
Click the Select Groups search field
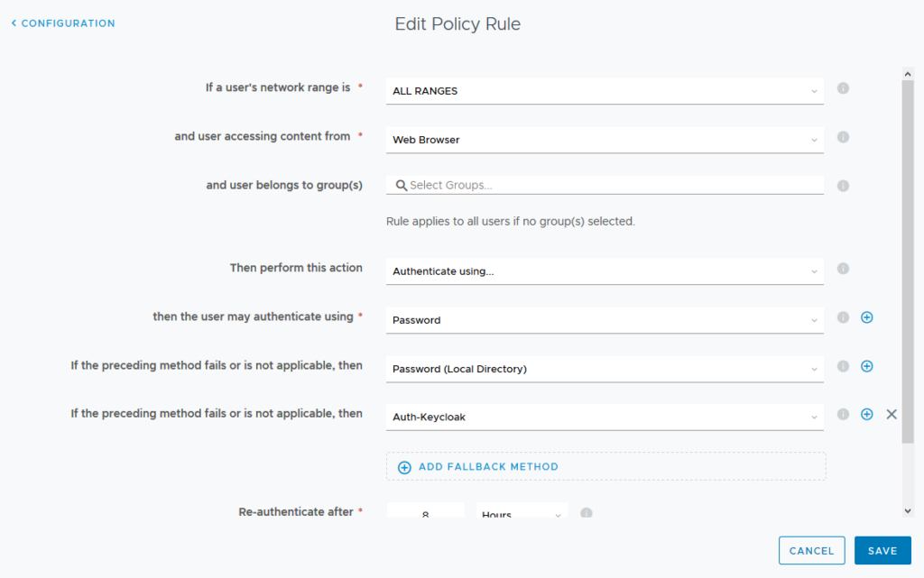(x=605, y=185)
